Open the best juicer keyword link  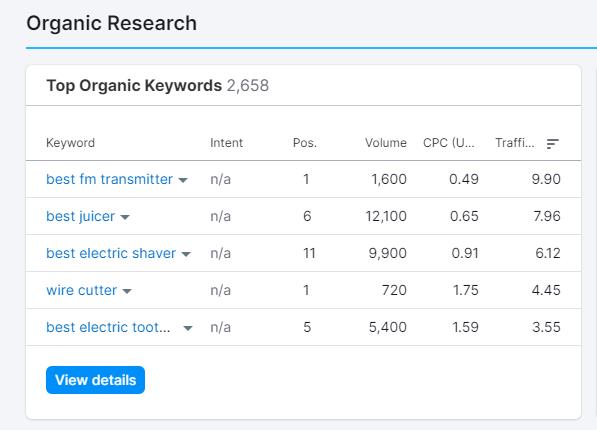(x=80, y=216)
